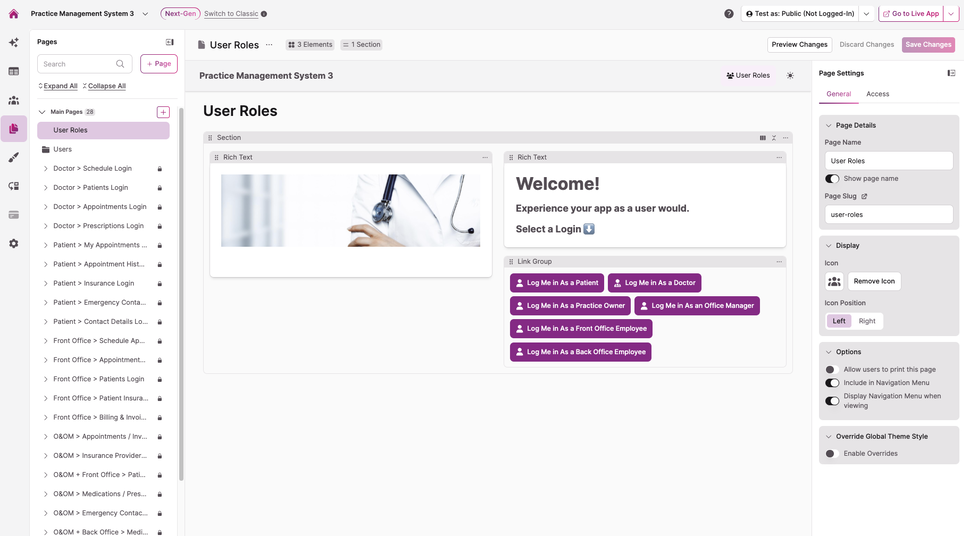Screen dimensions: 964x536
Task: Click in the Pages Search field
Action: pyautogui.click(x=84, y=64)
